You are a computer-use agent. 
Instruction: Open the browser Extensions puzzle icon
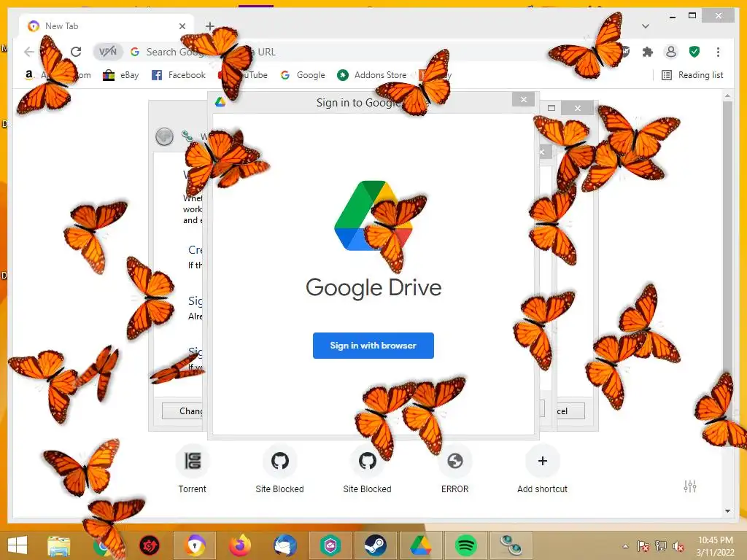(x=648, y=52)
